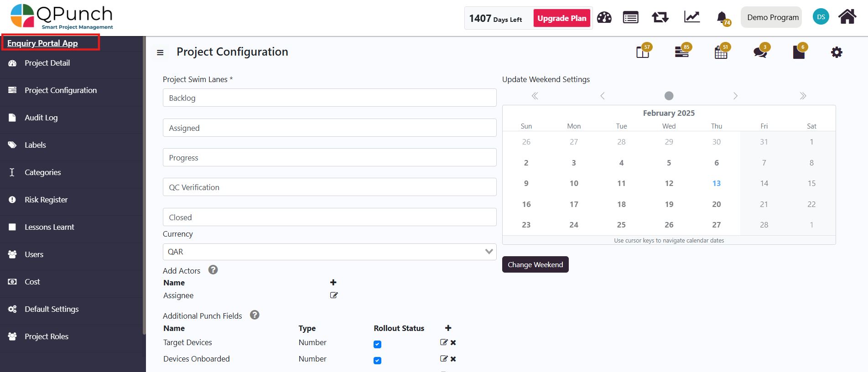Open Project Roles in sidebar
This screenshot has height=372, width=868.
click(72, 336)
